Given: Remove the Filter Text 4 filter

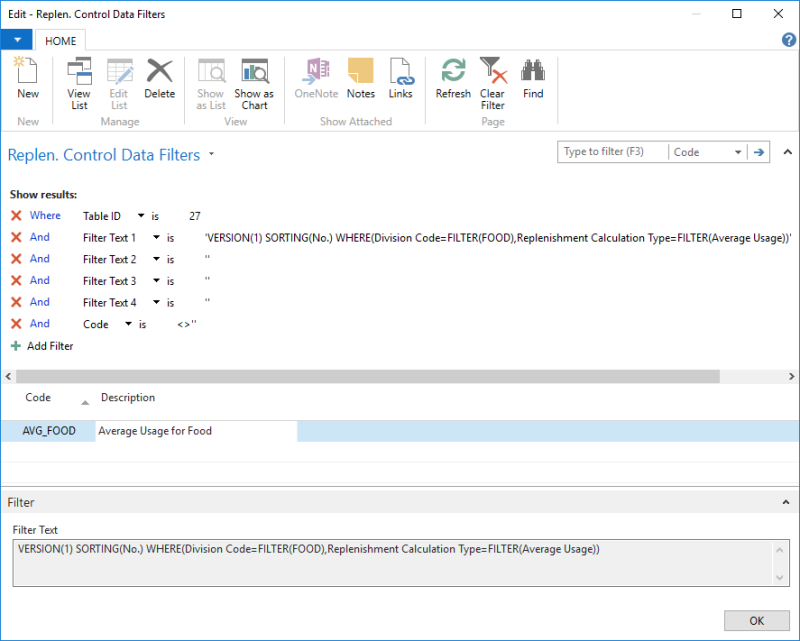Looking at the screenshot, I should (16, 302).
